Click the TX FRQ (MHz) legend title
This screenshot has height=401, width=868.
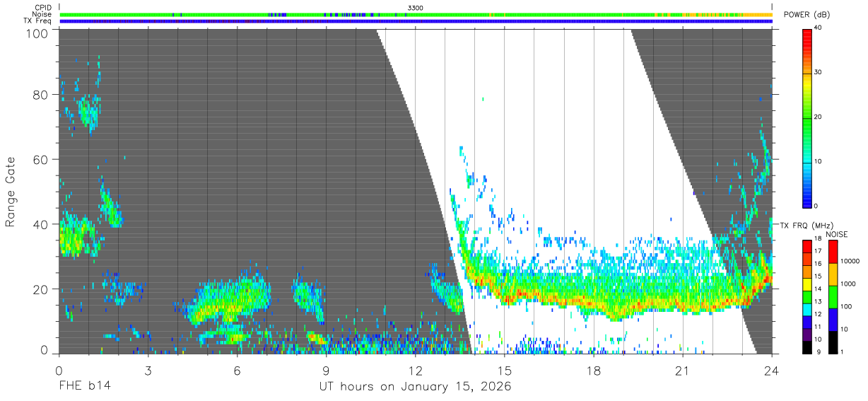click(x=805, y=226)
